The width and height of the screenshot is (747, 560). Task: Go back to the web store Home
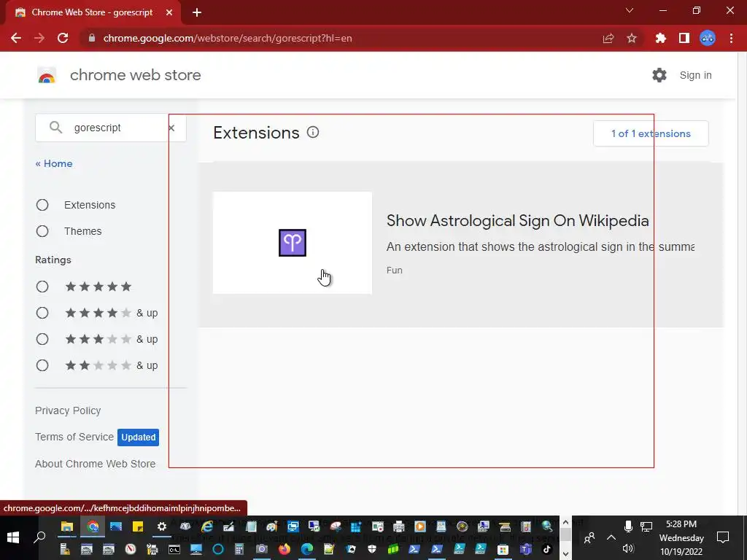click(x=54, y=163)
